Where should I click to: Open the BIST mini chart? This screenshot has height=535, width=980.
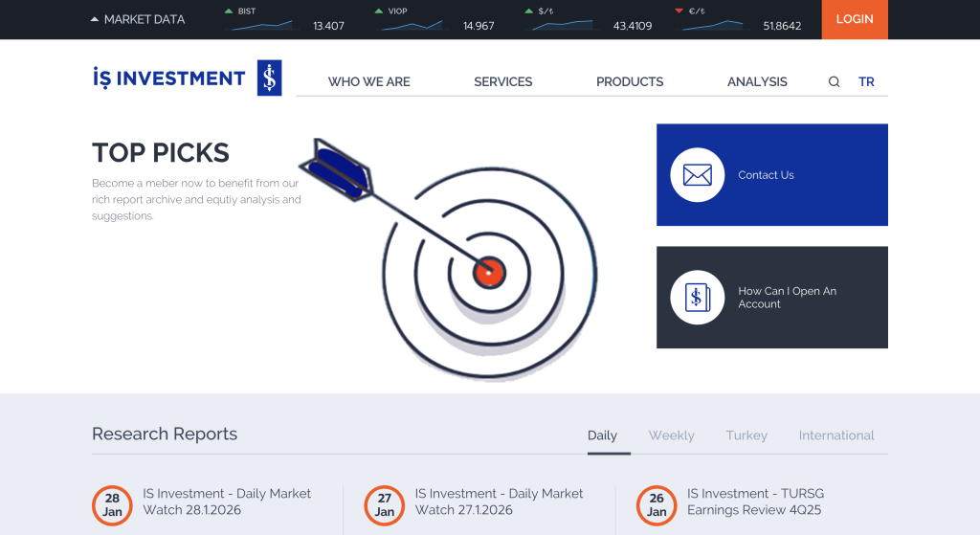262,26
